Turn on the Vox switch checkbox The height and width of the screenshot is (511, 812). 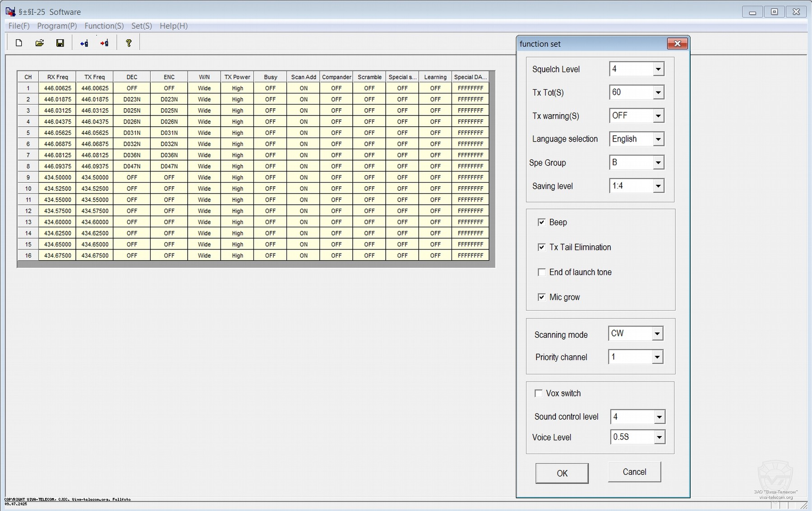tap(538, 393)
